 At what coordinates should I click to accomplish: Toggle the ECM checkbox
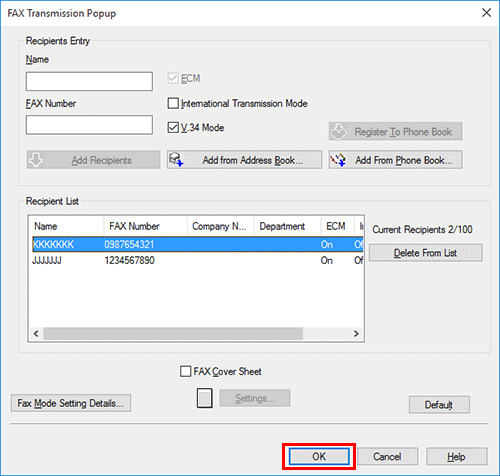pos(173,78)
